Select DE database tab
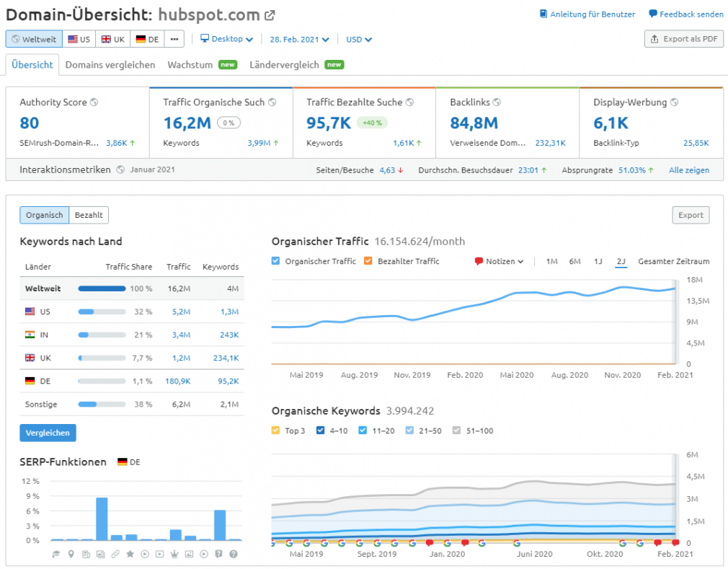 point(147,39)
